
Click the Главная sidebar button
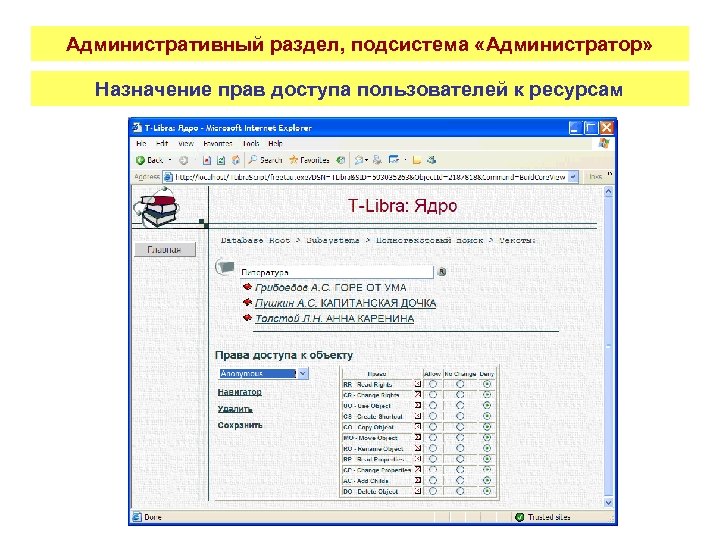coord(165,249)
